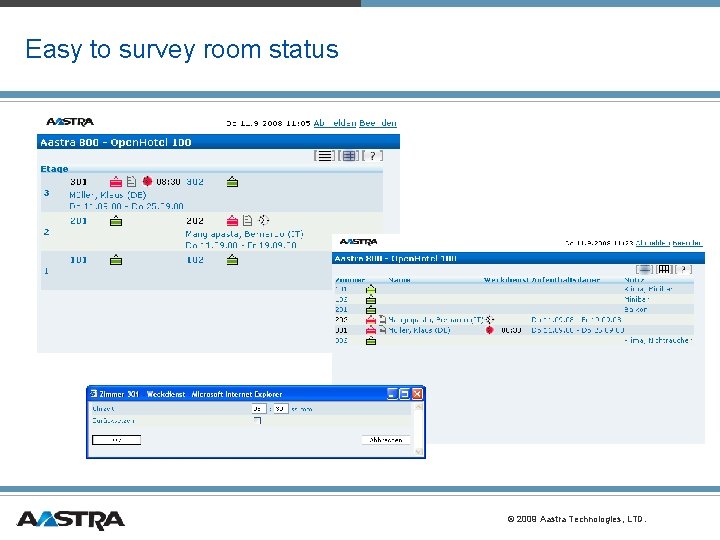Switch to list view in the floor-plan window

click(x=324, y=156)
